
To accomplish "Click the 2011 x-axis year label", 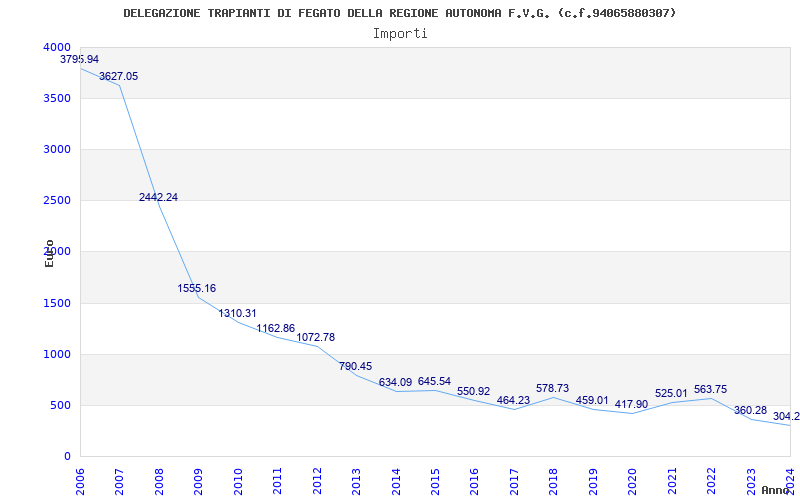I will [277, 481].
